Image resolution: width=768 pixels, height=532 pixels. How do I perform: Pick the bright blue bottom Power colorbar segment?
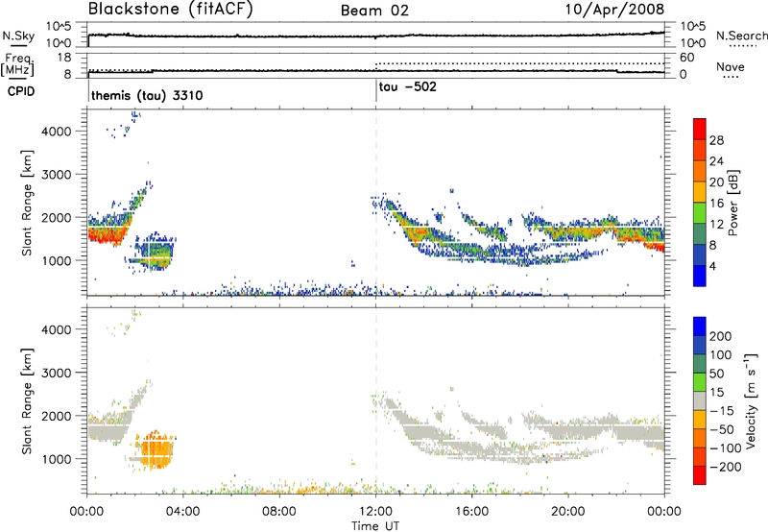click(700, 276)
